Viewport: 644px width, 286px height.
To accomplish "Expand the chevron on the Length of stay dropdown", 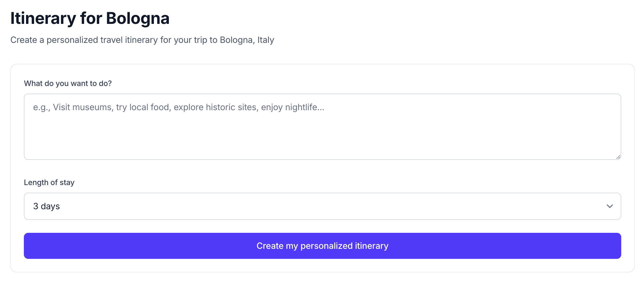I will click(610, 206).
